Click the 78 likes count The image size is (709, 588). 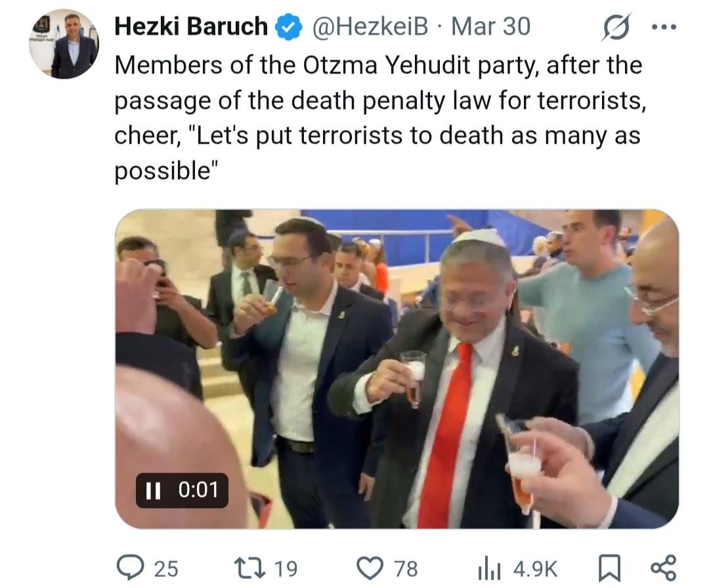click(406, 569)
